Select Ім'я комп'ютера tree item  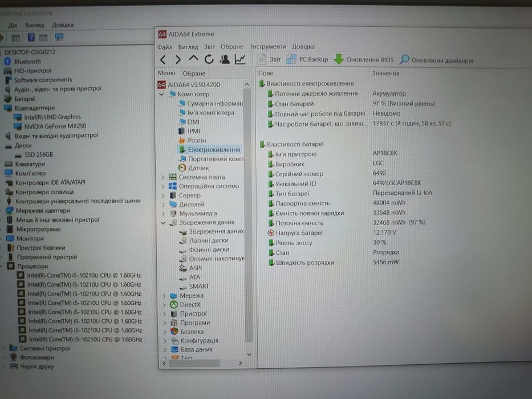click(206, 113)
